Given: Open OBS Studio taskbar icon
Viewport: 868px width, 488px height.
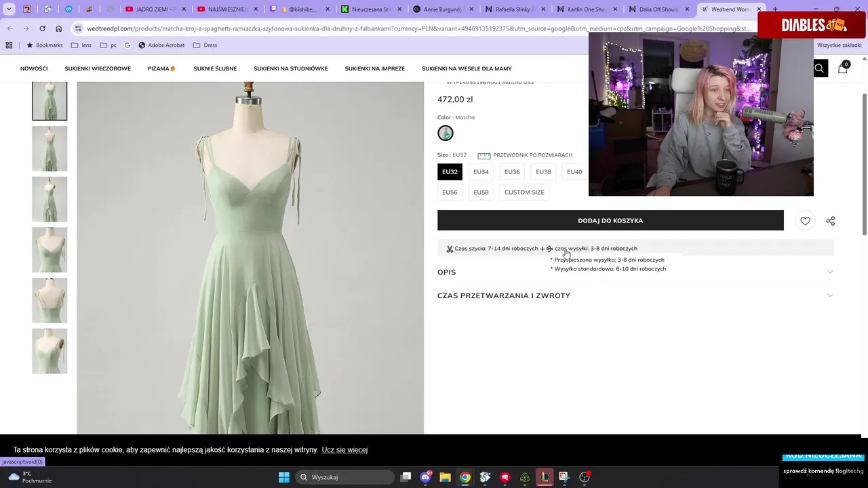Looking at the screenshot, I should click(x=585, y=477).
